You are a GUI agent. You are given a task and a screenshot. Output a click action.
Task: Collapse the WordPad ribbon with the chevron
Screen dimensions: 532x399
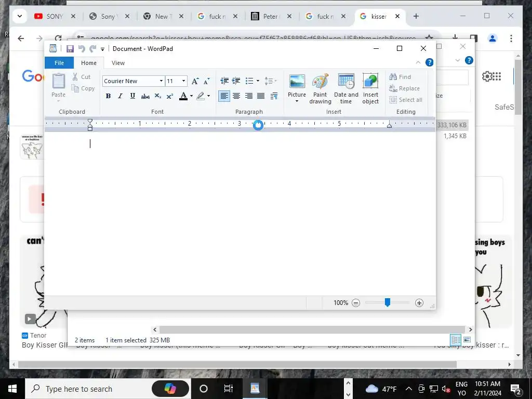coord(418,62)
